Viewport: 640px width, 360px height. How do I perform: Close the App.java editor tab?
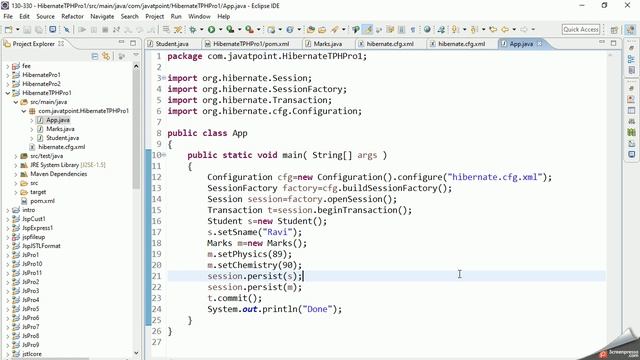pyautogui.click(x=540, y=44)
